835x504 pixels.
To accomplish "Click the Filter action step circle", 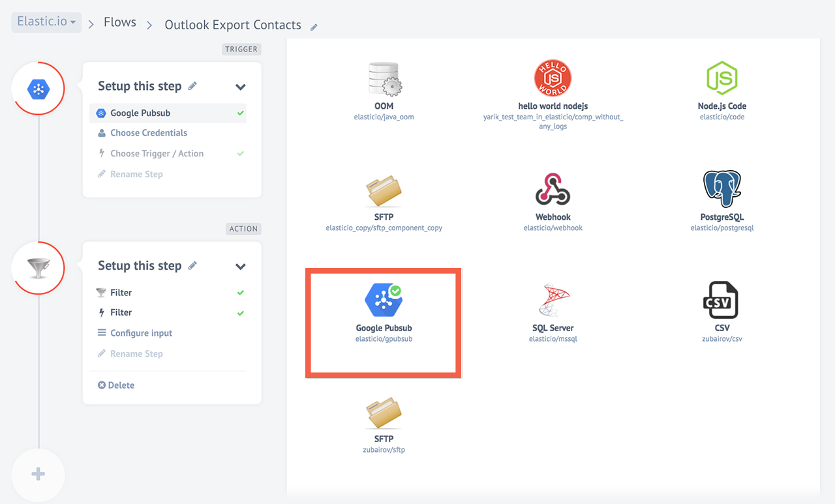I will [x=38, y=267].
